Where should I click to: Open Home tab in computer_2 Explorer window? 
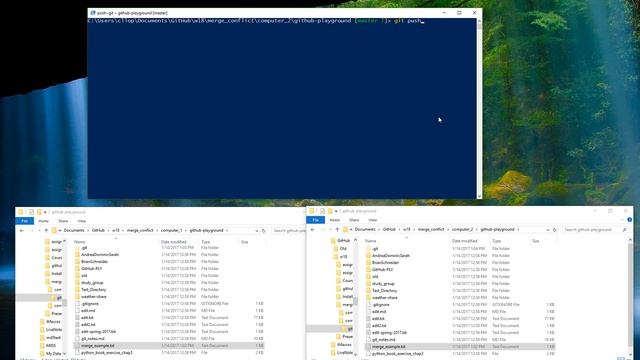click(x=335, y=220)
